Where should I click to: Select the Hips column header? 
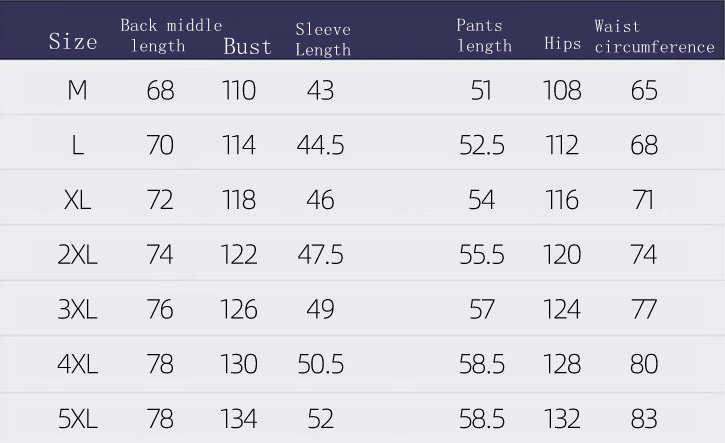(562, 44)
